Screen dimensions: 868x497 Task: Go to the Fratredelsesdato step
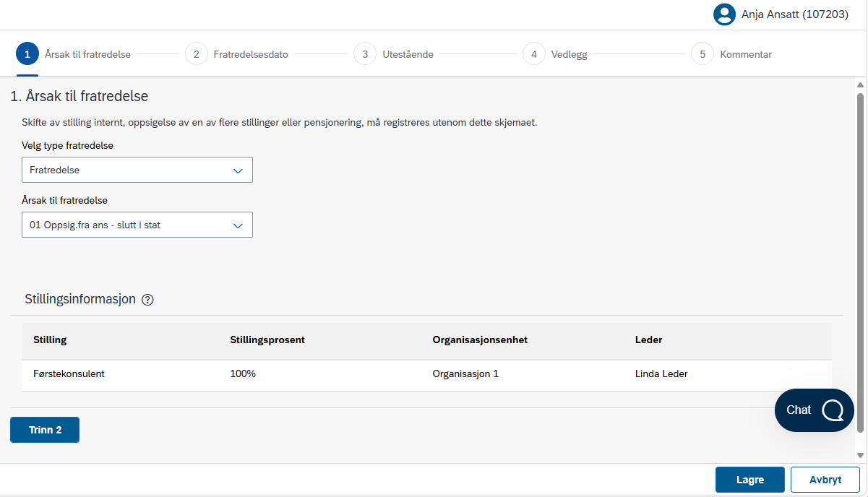coord(251,54)
